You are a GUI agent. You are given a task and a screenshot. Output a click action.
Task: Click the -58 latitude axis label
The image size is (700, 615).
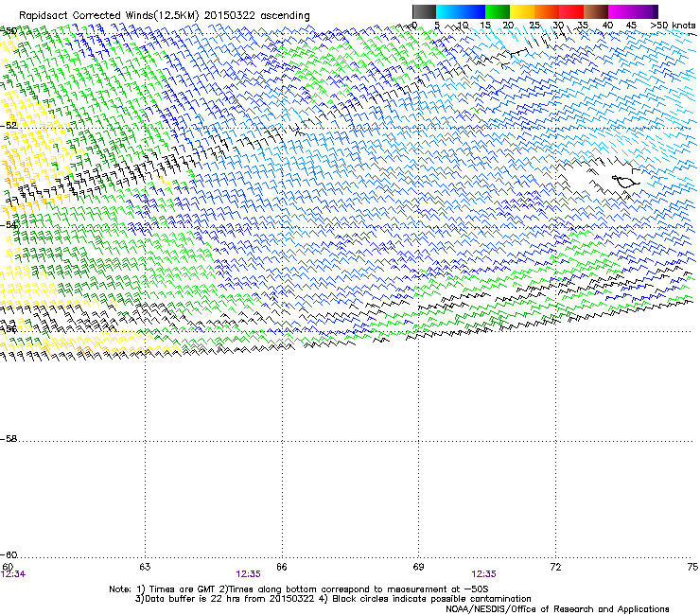point(9,439)
